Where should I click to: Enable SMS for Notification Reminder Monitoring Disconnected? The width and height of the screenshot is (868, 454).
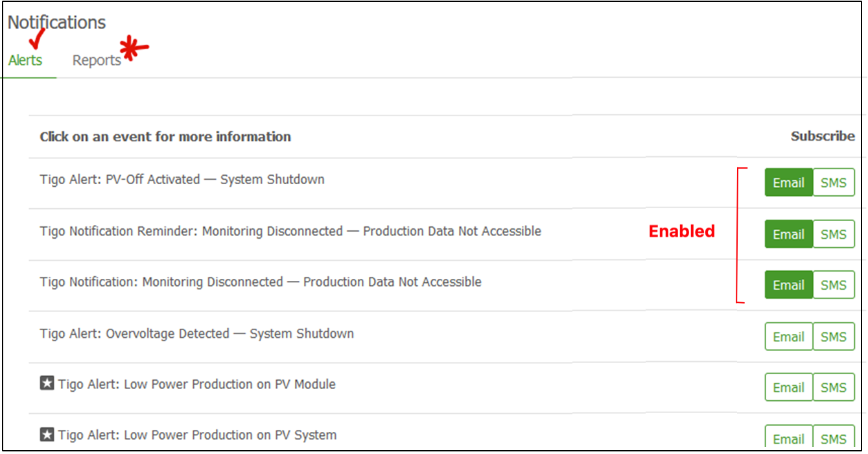834,234
